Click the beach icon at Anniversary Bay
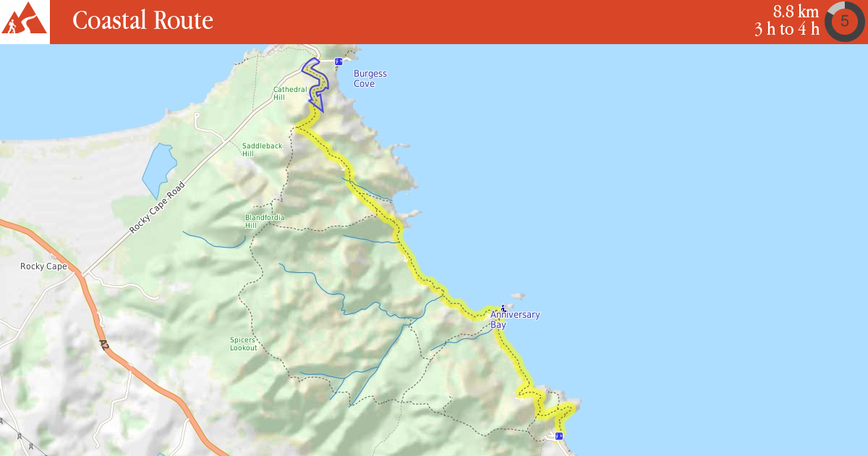868x456 pixels. click(503, 308)
